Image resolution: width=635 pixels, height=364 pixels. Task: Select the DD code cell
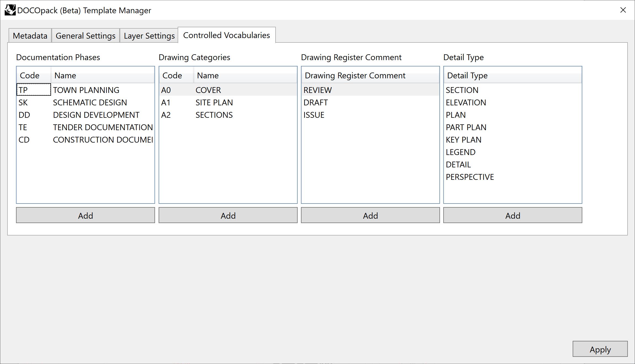[34, 115]
